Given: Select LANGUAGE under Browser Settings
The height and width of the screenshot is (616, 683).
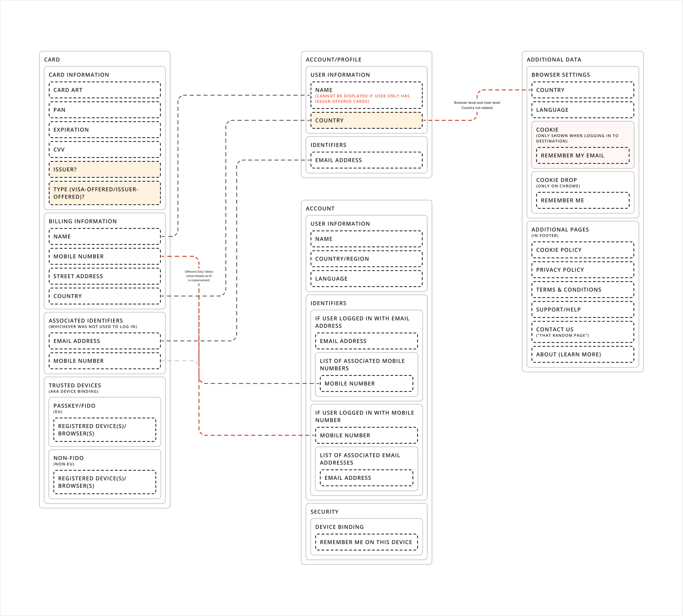Looking at the screenshot, I should click(x=582, y=110).
